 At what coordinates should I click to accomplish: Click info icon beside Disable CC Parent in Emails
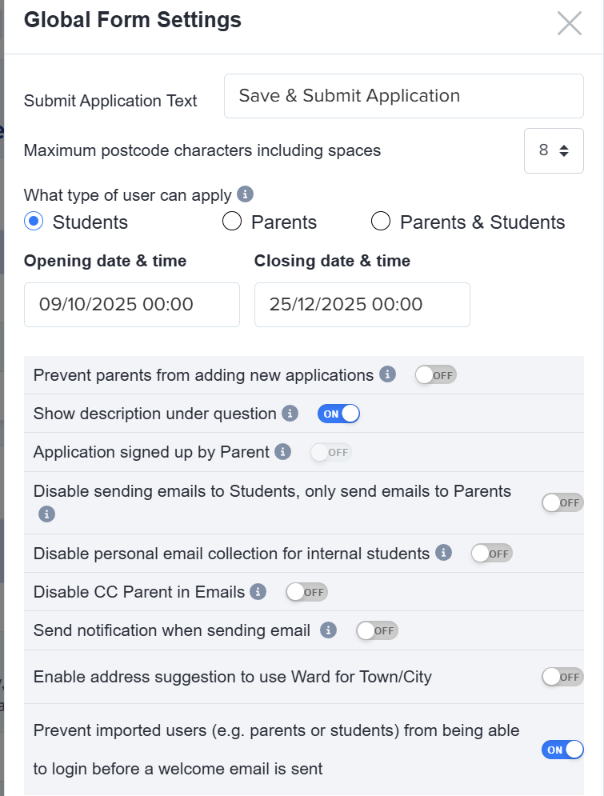pyautogui.click(x=258, y=591)
